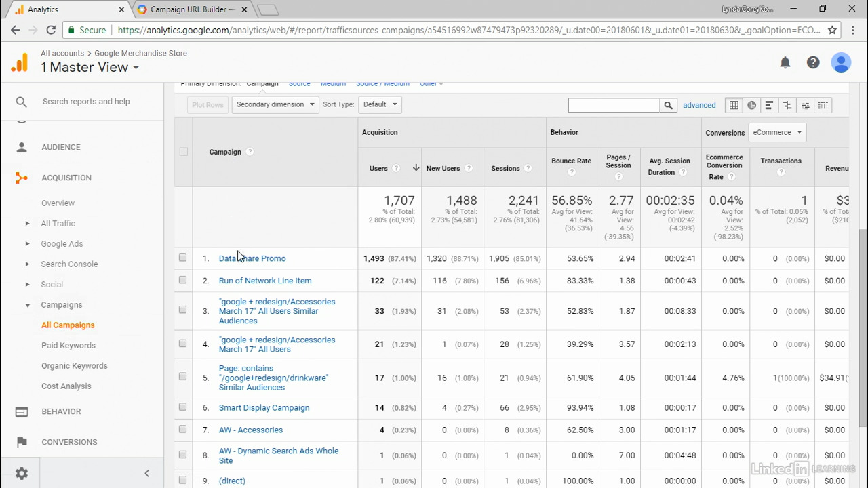Click the help icon next to New Users header
868x488 pixels.
pos(469,168)
